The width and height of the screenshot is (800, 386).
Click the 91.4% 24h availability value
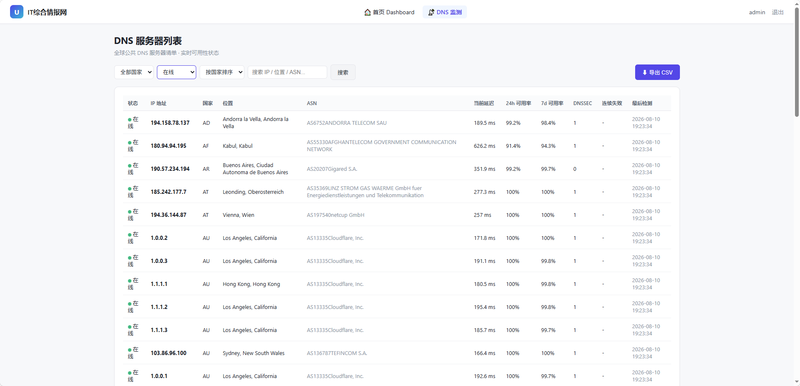point(513,146)
